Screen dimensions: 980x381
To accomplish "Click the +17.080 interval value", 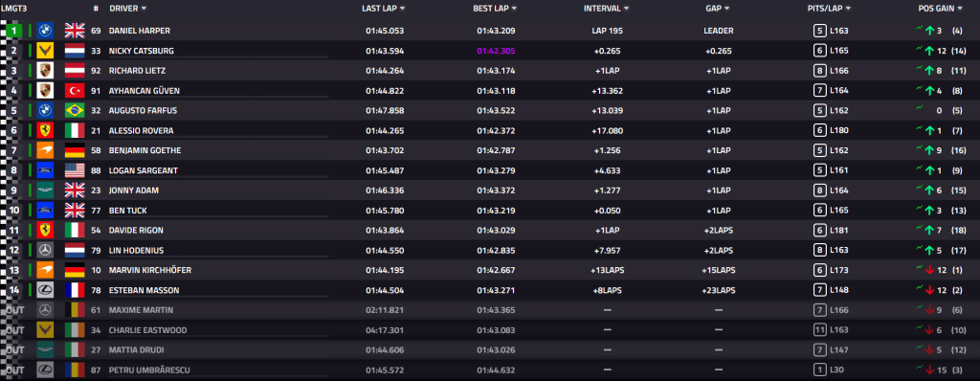I will 608,131.
